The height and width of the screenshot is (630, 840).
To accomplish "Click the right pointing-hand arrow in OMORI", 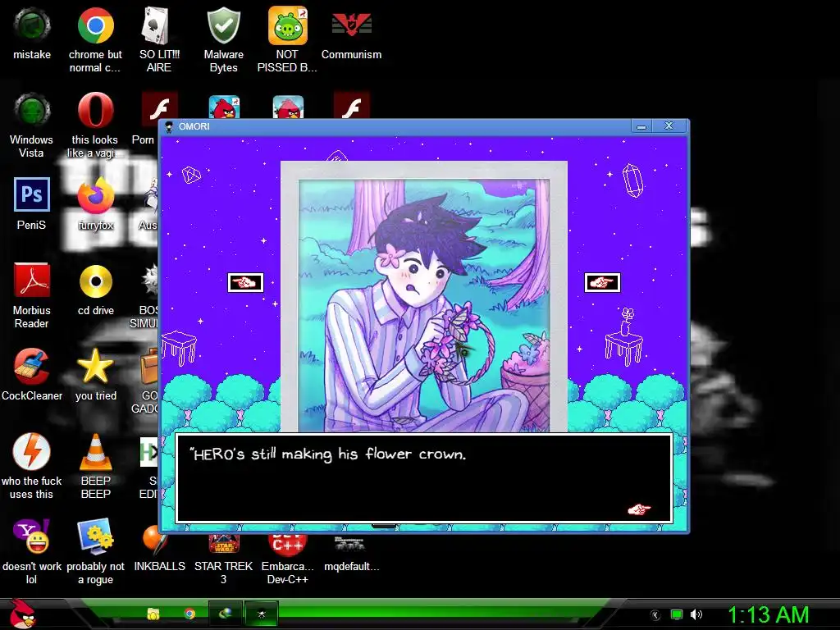I will click(x=602, y=282).
